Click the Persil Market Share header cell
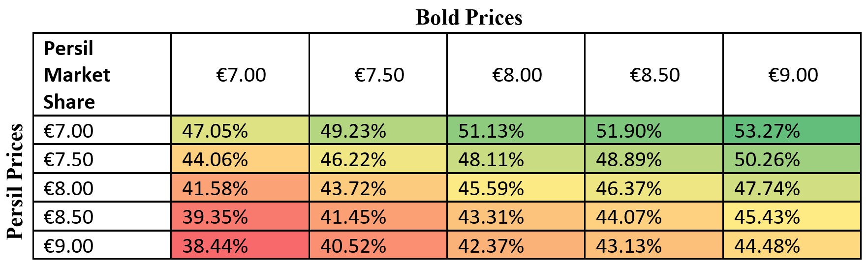This screenshot has height=266, width=868. pos(102,75)
